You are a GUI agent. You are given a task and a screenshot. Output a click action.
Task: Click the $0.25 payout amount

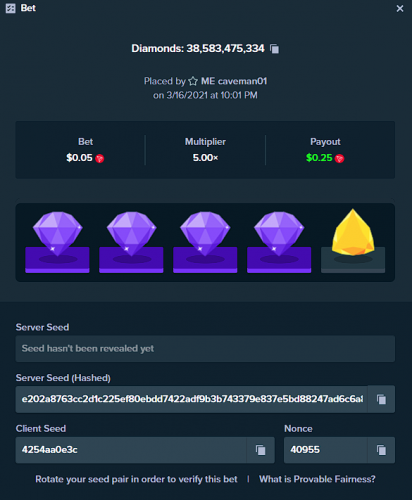319,158
